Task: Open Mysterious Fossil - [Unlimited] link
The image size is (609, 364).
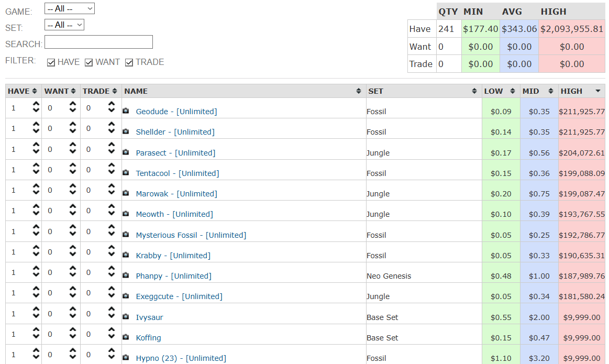Action: tap(191, 235)
